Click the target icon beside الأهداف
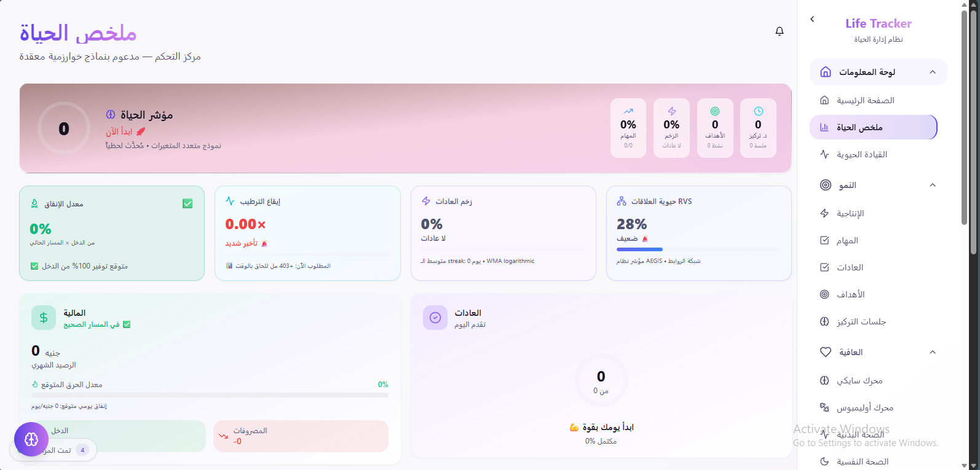Image resolution: width=980 pixels, height=470 pixels. pyautogui.click(x=825, y=294)
